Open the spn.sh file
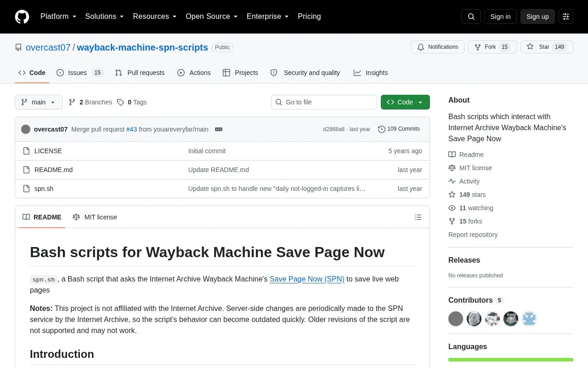Viewport: 588px width, 368px height. click(44, 189)
